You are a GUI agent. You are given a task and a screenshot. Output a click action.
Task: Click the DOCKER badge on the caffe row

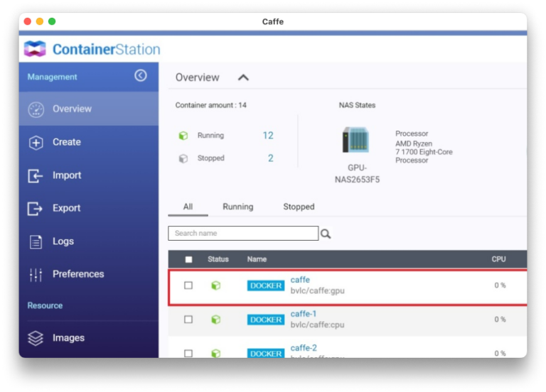pos(266,285)
